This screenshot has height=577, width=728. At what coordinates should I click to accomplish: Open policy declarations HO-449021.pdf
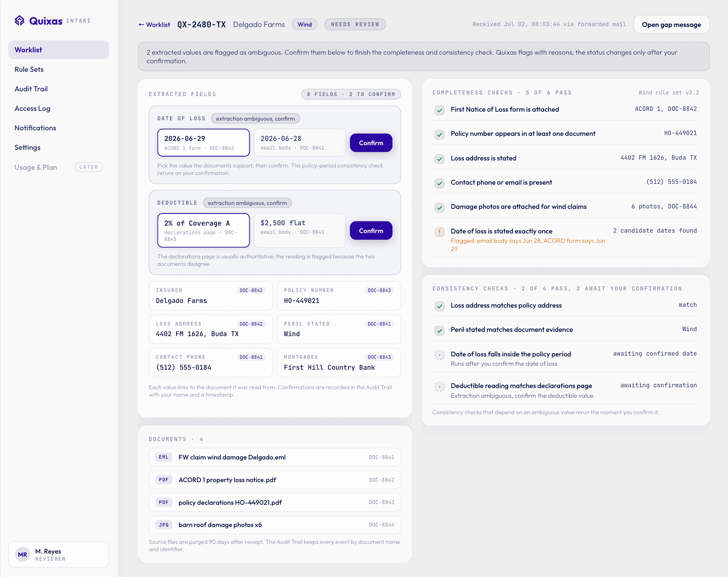(x=275, y=502)
